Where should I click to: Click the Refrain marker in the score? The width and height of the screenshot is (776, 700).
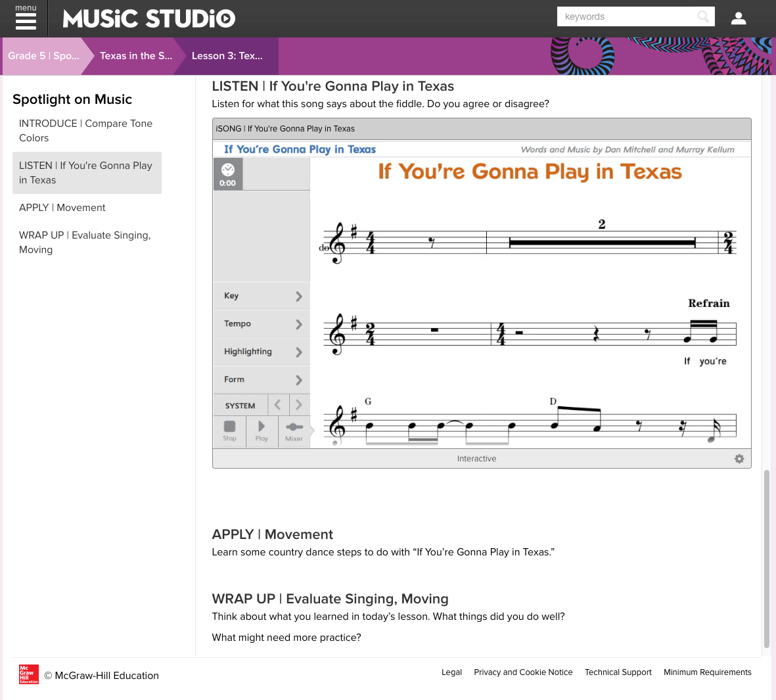[709, 304]
